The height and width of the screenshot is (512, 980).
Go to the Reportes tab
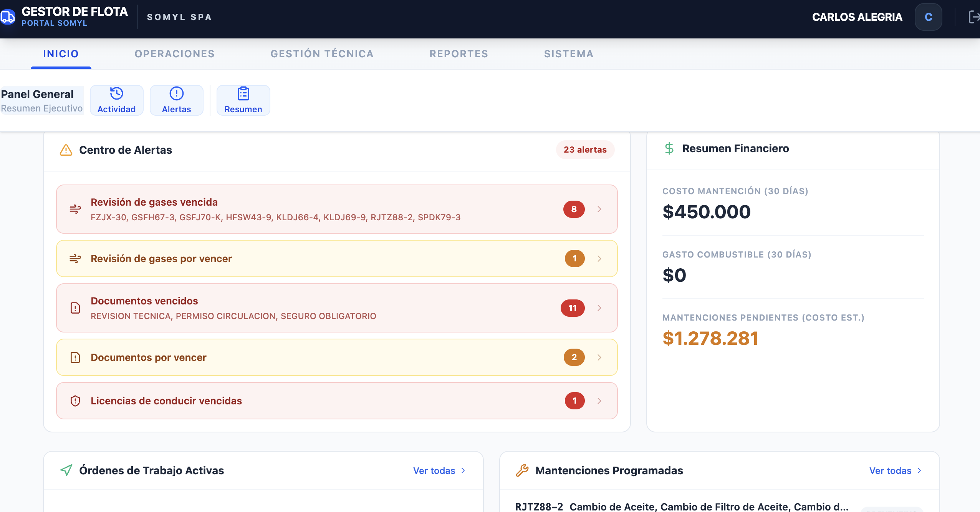(x=459, y=54)
